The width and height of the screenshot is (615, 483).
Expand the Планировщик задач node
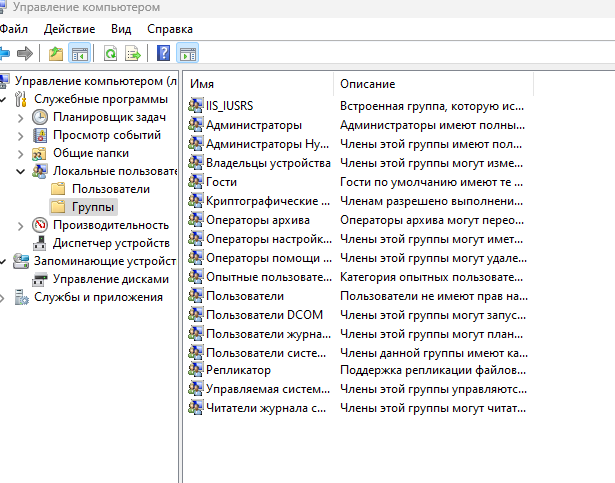pyautogui.click(x=21, y=118)
